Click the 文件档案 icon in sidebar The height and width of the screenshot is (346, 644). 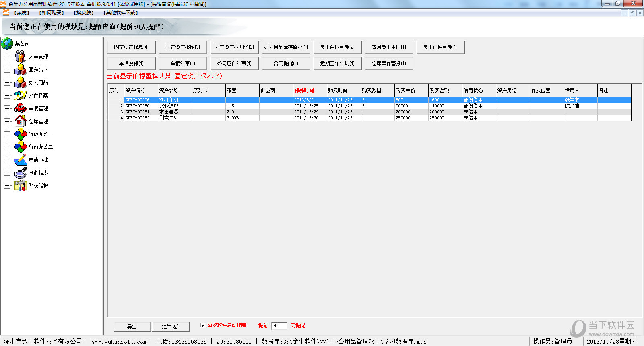click(x=20, y=95)
